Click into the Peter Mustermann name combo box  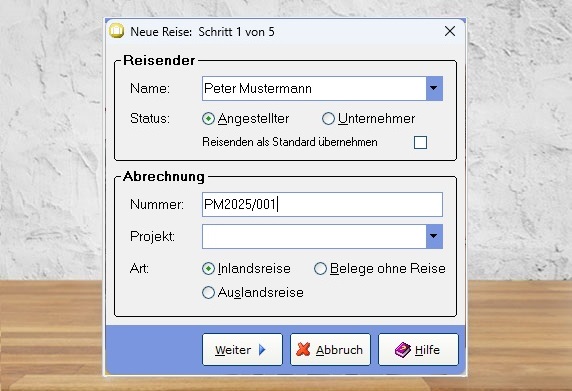[x=314, y=88]
